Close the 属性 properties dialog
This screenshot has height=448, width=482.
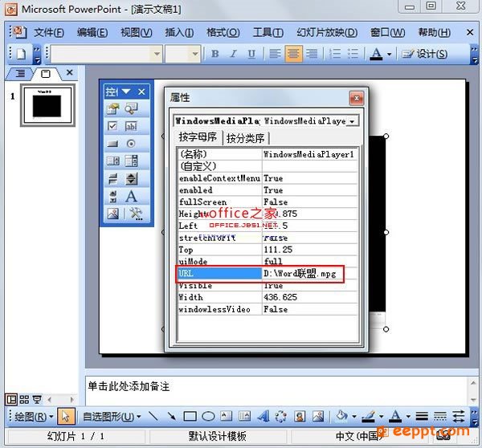357,98
